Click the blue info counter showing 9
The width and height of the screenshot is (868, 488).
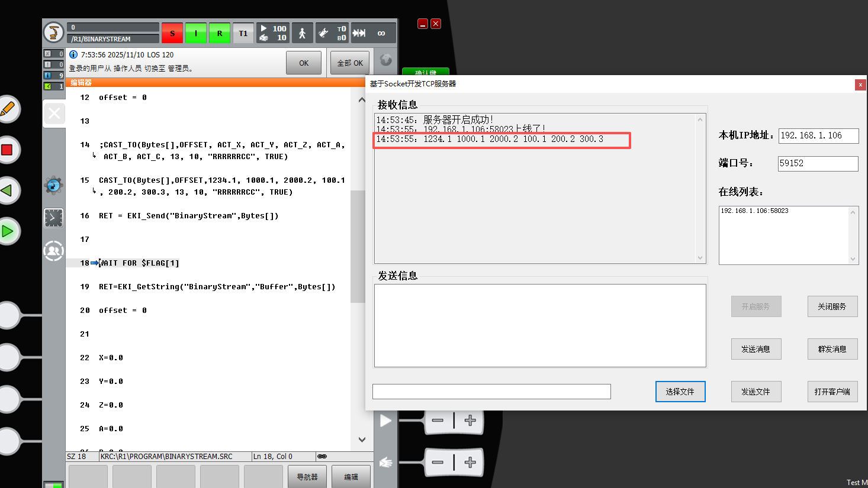54,75
